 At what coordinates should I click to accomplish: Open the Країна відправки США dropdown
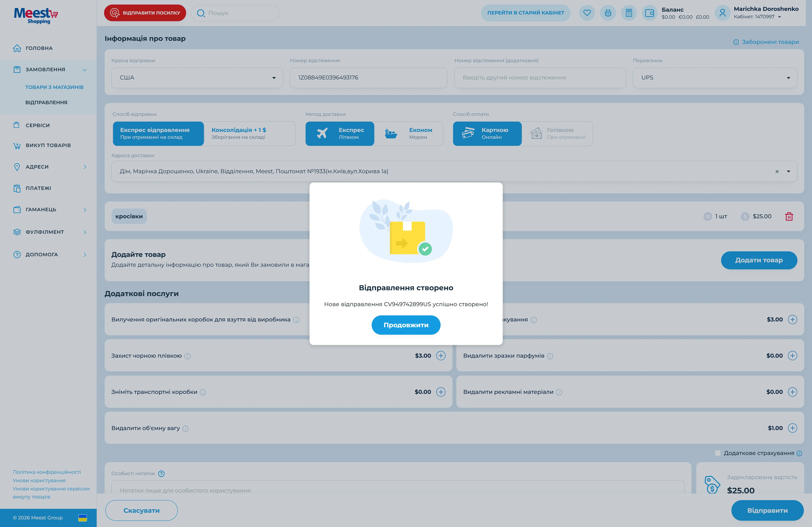tap(197, 78)
